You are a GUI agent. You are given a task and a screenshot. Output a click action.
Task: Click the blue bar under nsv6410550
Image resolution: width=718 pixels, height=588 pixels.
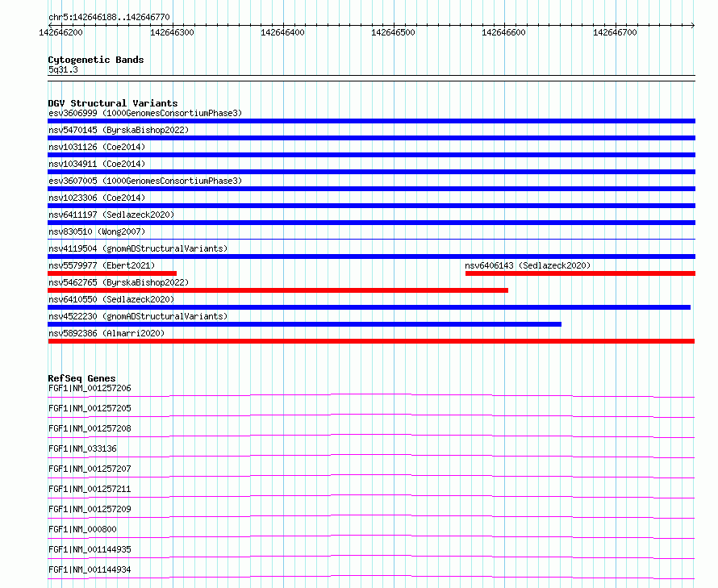(x=369, y=307)
